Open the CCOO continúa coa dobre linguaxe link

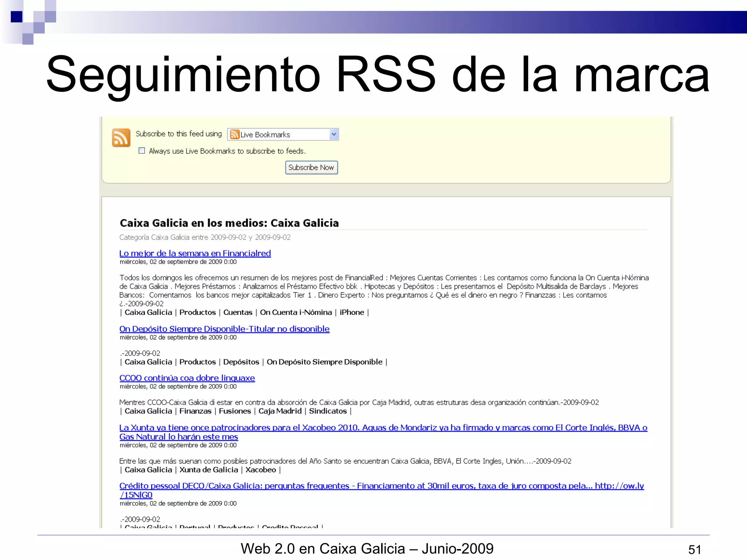(187, 378)
